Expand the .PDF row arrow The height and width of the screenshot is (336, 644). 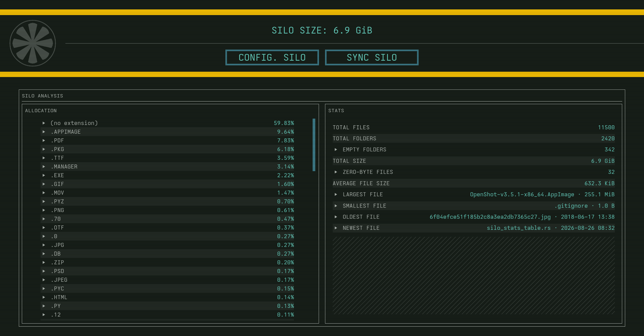(44, 140)
